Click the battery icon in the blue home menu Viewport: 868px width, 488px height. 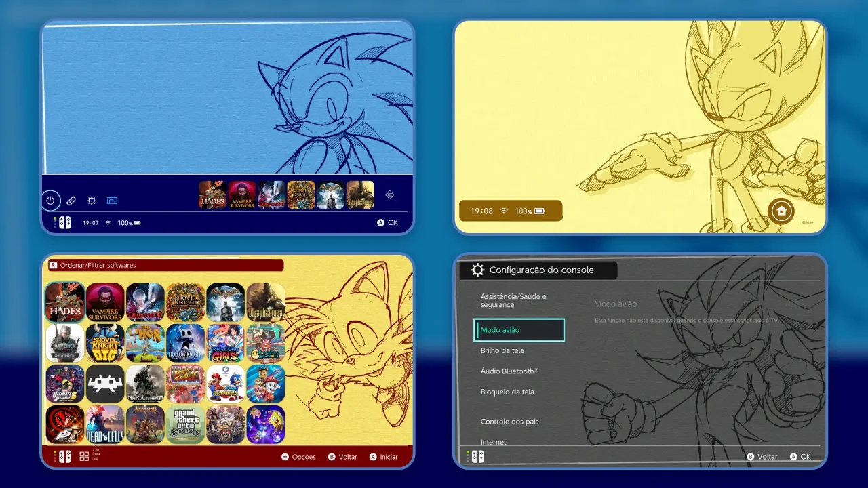coord(137,223)
